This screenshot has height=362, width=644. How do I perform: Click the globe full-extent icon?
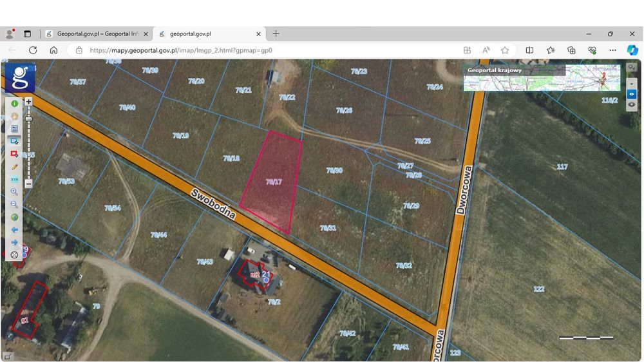point(14,217)
